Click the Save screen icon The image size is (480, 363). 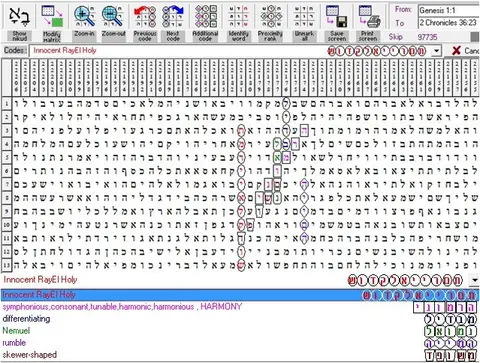(x=337, y=22)
